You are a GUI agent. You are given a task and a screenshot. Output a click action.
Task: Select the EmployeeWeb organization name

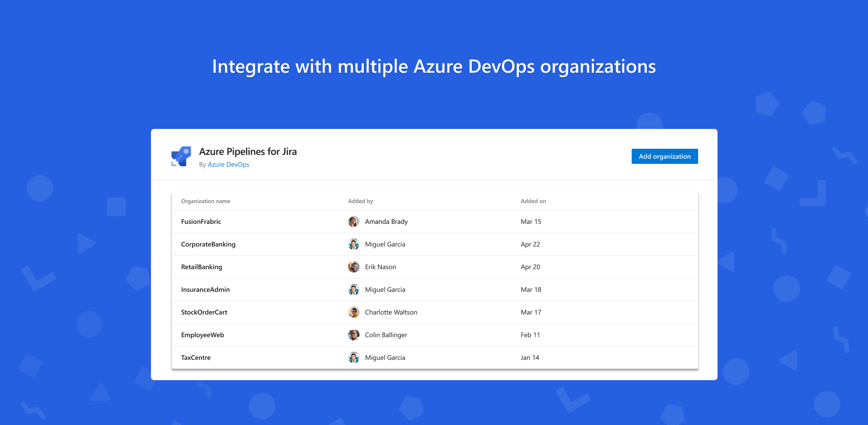point(202,335)
